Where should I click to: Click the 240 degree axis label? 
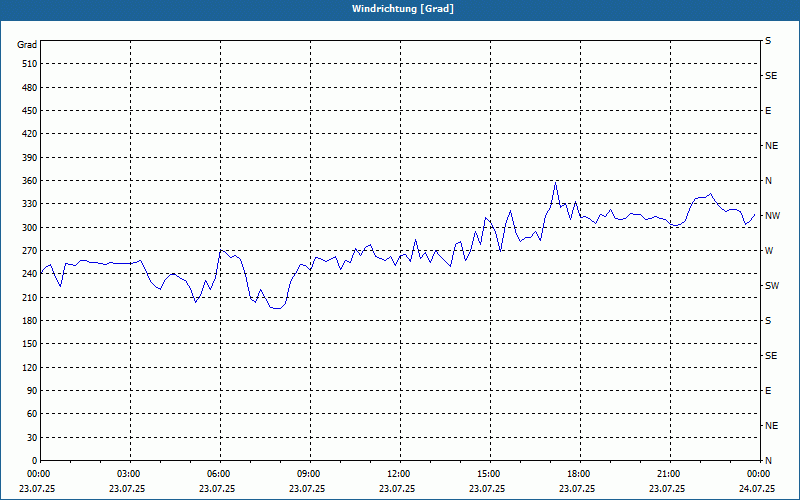click(x=30, y=273)
